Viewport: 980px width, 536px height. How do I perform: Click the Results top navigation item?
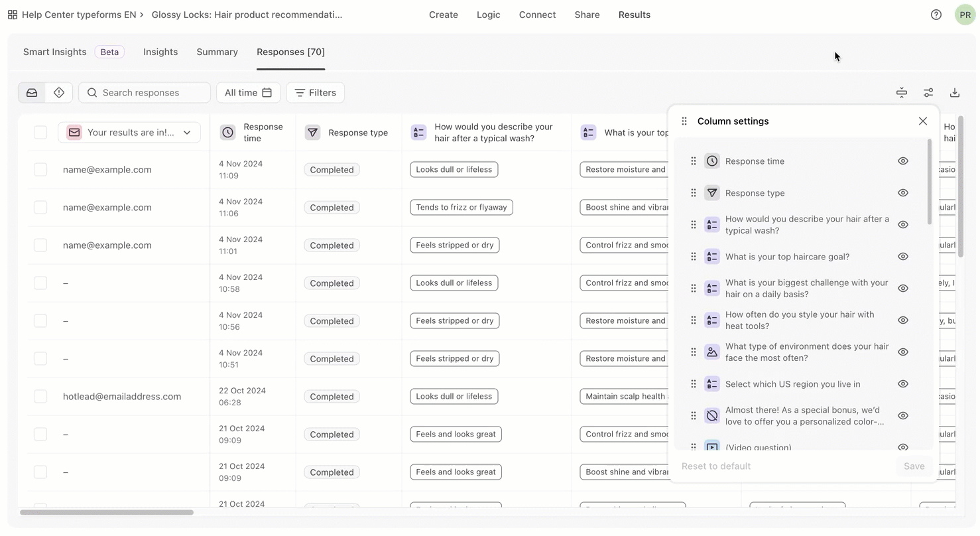point(635,15)
